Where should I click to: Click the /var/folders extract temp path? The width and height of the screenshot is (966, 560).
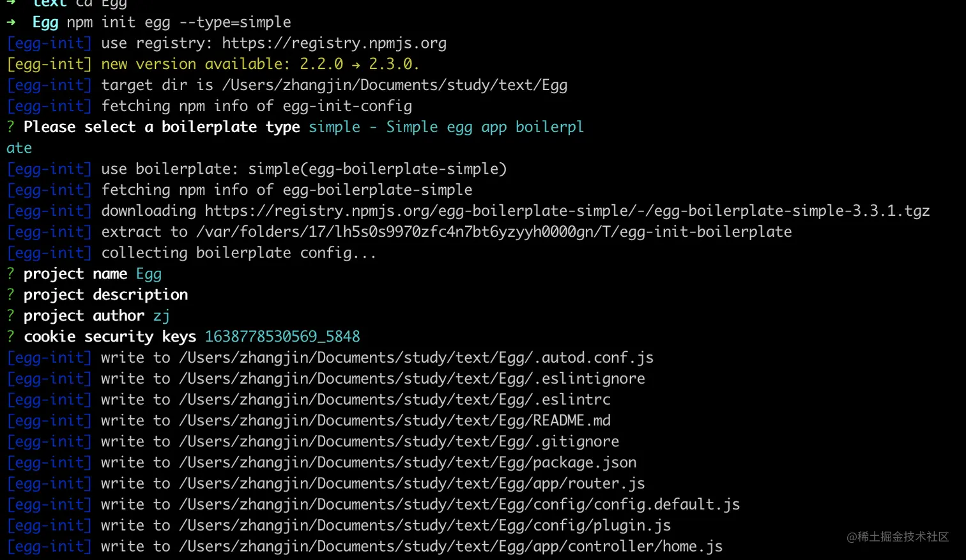(493, 232)
